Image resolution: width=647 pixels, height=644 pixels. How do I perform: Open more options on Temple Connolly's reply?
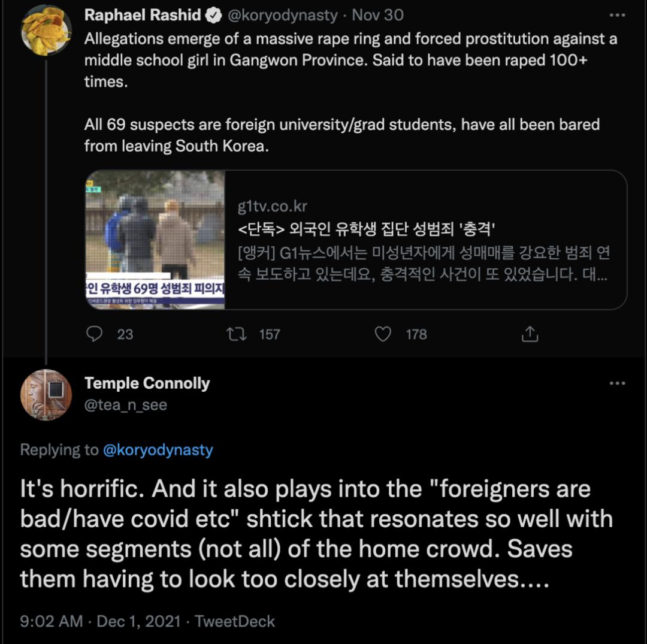tap(616, 383)
